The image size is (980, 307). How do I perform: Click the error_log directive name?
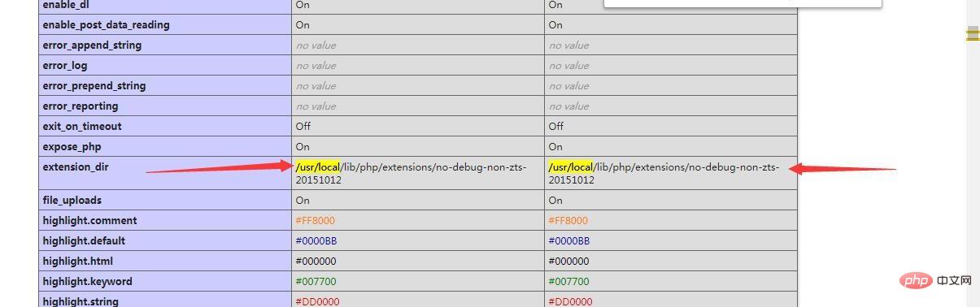pos(65,66)
